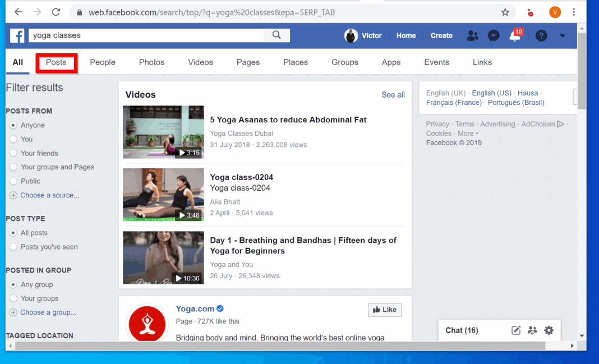Switch to the Posts search tab
The width and height of the screenshot is (599, 364).
coord(56,62)
